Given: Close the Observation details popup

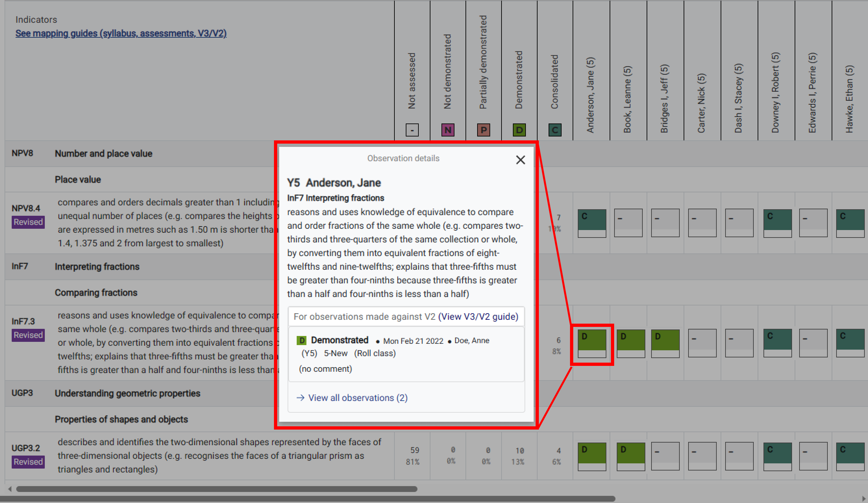Looking at the screenshot, I should pos(520,160).
